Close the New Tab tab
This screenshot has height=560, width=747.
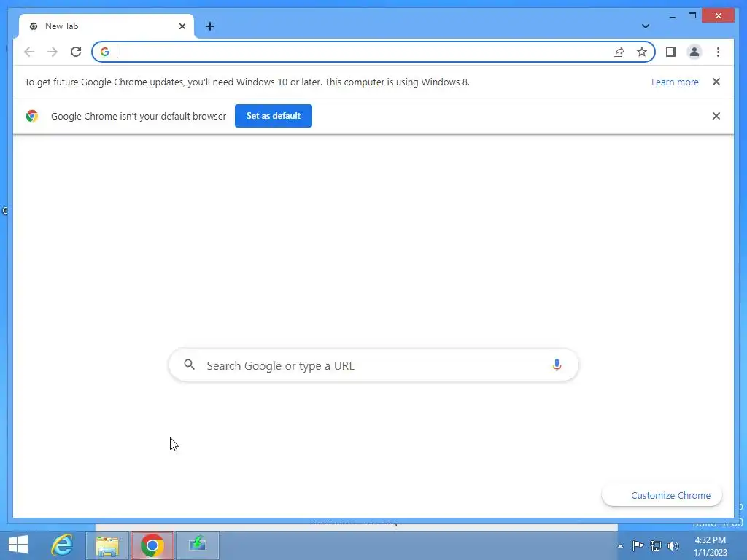(182, 26)
